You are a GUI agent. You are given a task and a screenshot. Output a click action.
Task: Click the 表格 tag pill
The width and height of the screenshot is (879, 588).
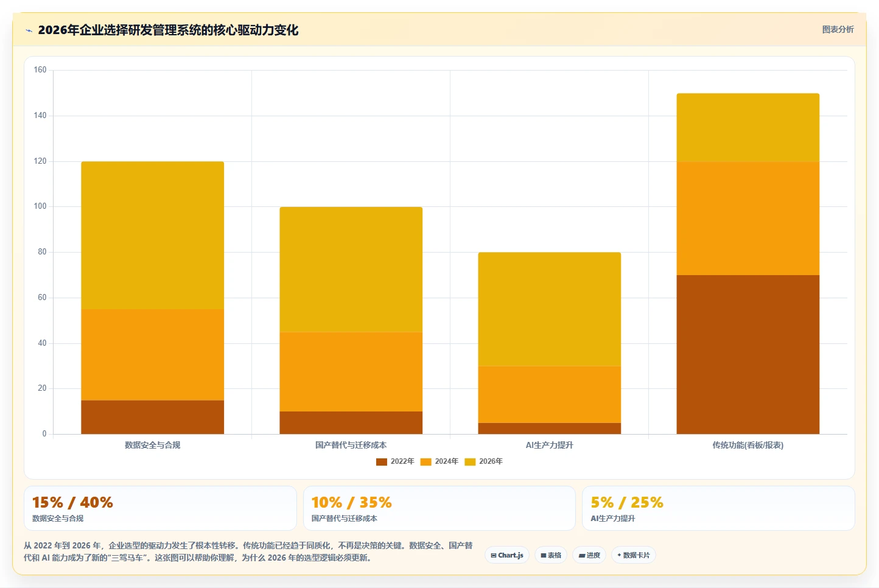[x=551, y=555]
